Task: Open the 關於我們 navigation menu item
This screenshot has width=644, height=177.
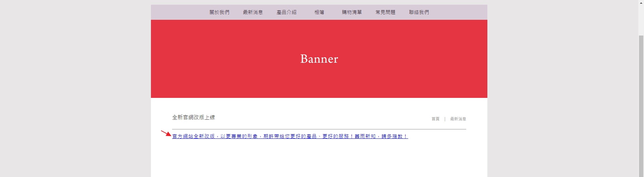Action: 219,12
